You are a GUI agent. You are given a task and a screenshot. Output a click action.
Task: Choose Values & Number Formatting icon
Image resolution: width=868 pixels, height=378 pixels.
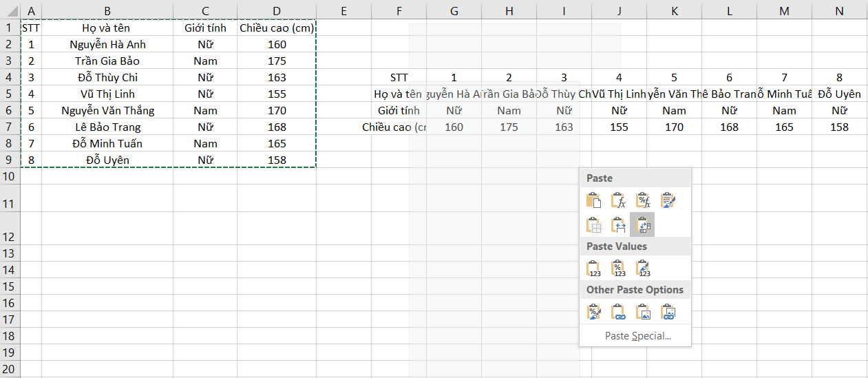click(x=618, y=269)
